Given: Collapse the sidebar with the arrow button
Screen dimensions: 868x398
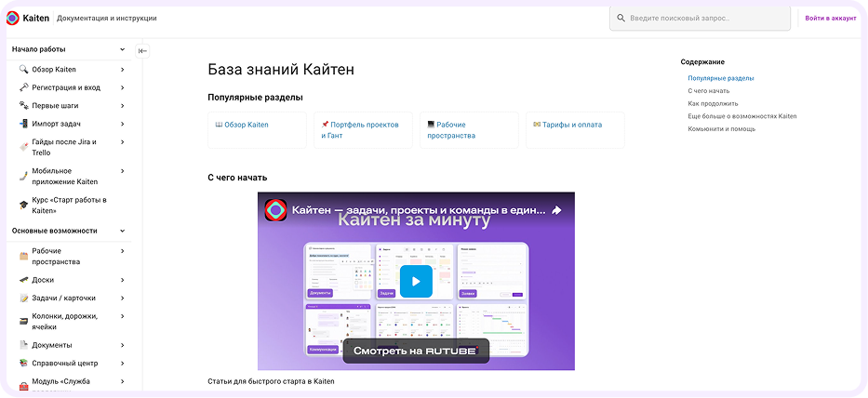Looking at the screenshot, I should [142, 51].
